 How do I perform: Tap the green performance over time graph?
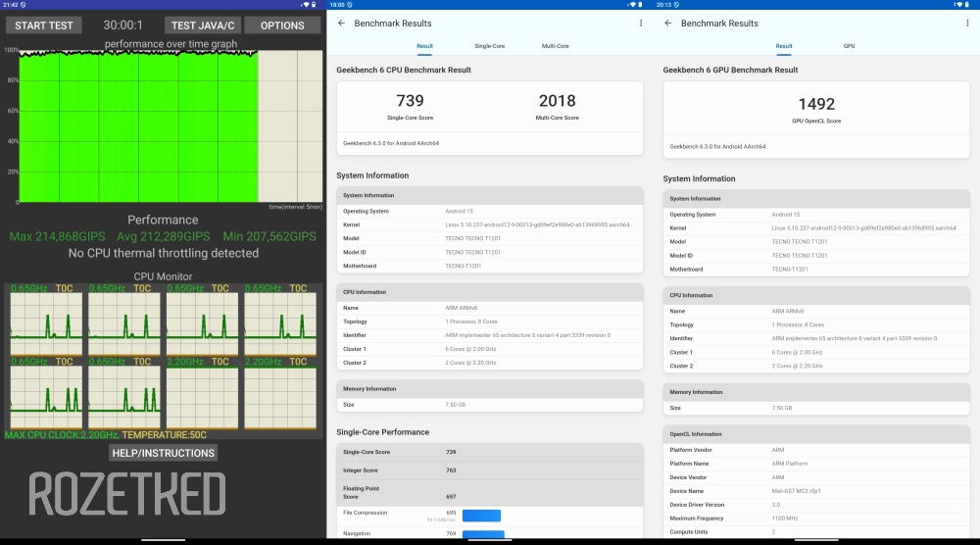click(138, 127)
